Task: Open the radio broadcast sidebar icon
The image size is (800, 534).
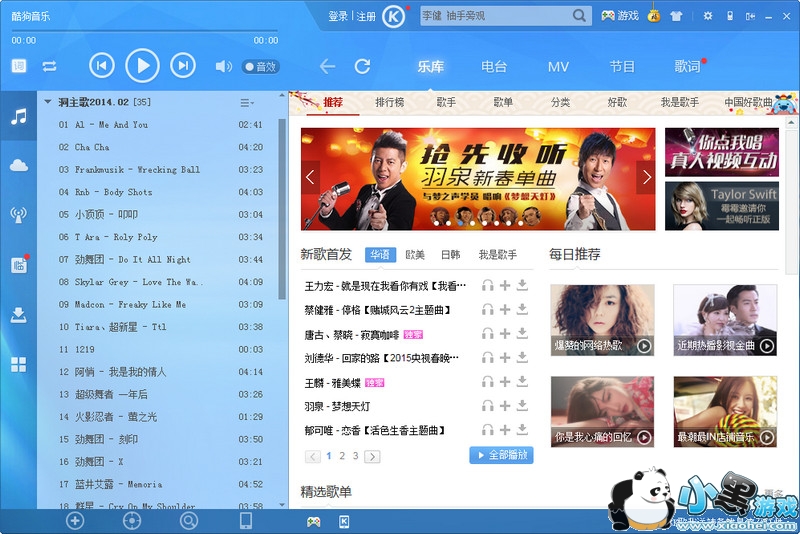Action: (19, 215)
